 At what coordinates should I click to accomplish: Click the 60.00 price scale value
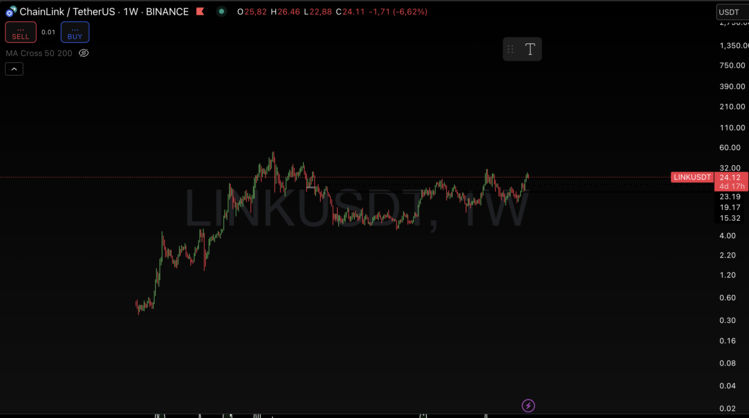click(729, 148)
